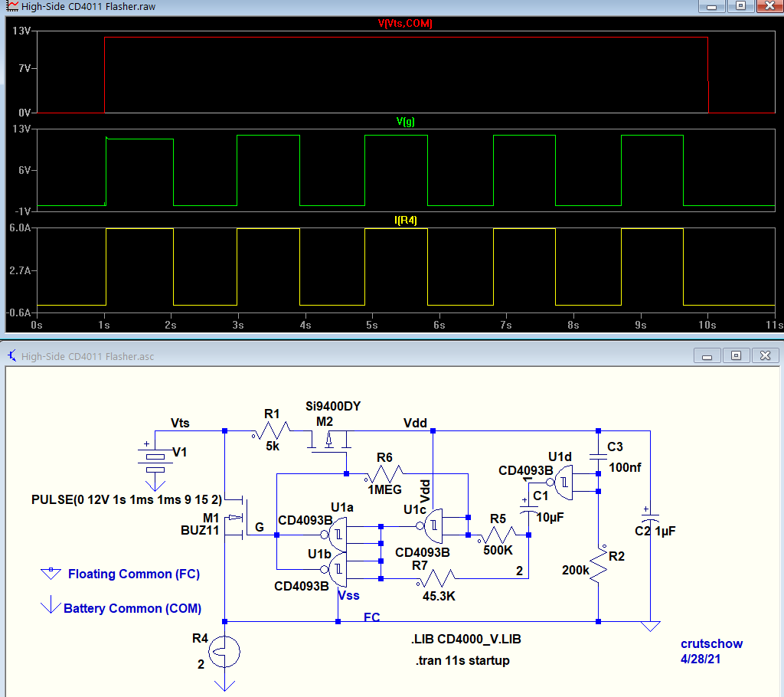Click the G net label near M1
This screenshot has height=697, width=784.
coord(260,527)
